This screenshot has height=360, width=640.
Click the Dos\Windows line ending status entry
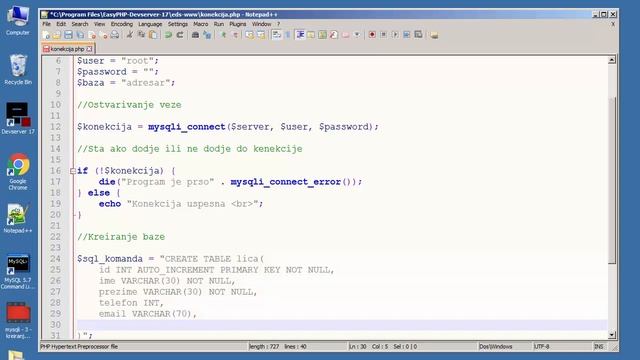[x=496, y=347]
